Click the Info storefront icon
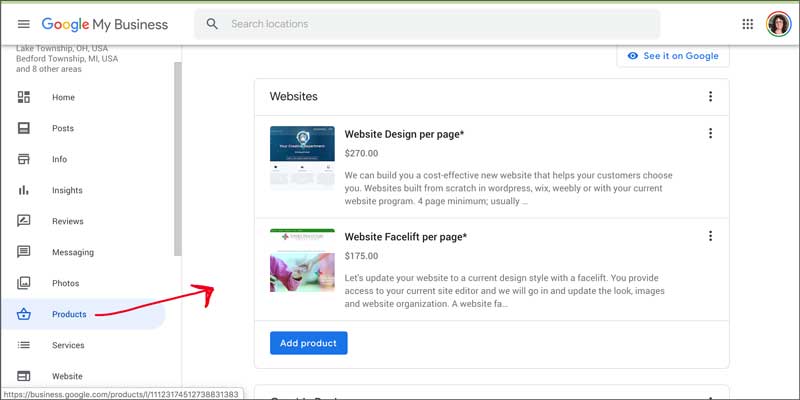The image size is (800, 400). pos(23,159)
